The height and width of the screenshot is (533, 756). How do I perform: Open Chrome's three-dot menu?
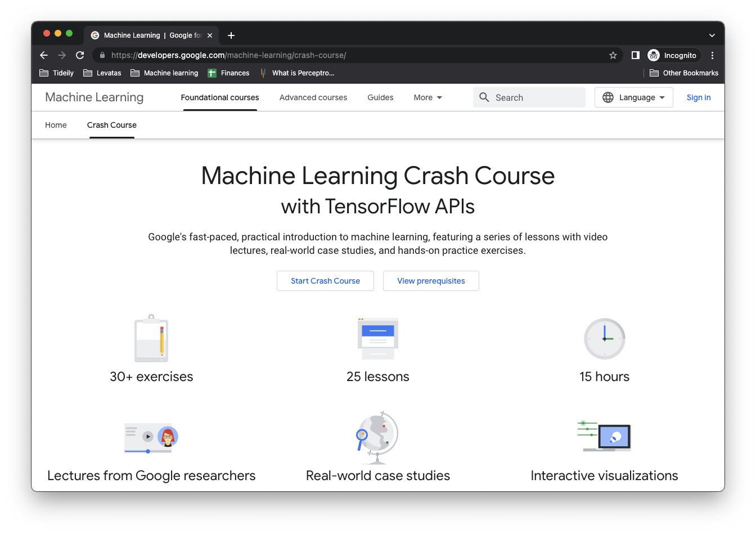[712, 55]
